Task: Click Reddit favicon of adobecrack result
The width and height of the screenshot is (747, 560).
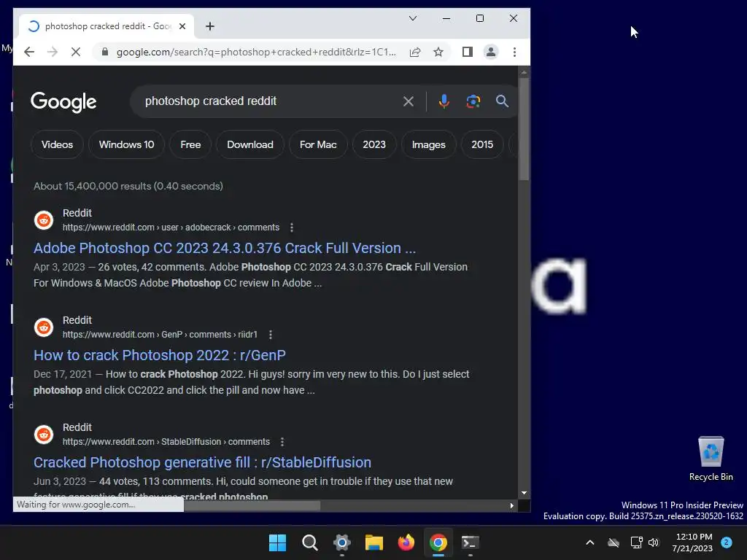Action: pyautogui.click(x=44, y=220)
